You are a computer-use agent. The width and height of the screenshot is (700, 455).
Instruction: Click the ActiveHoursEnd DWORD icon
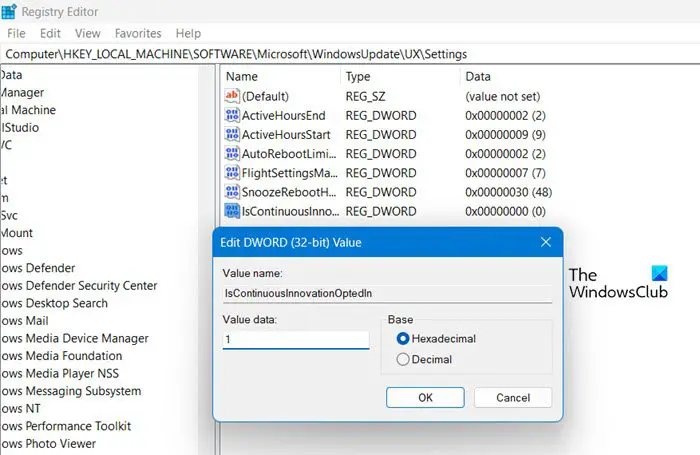point(232,115)
